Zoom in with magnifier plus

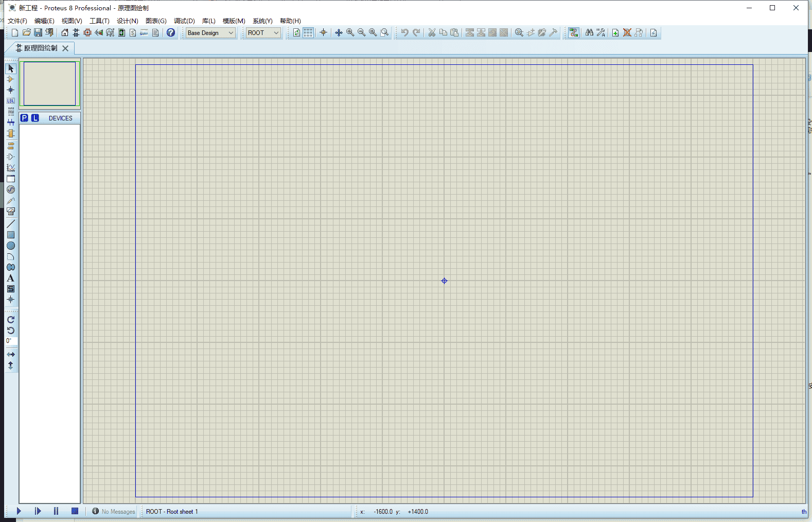tap(350, 32)
